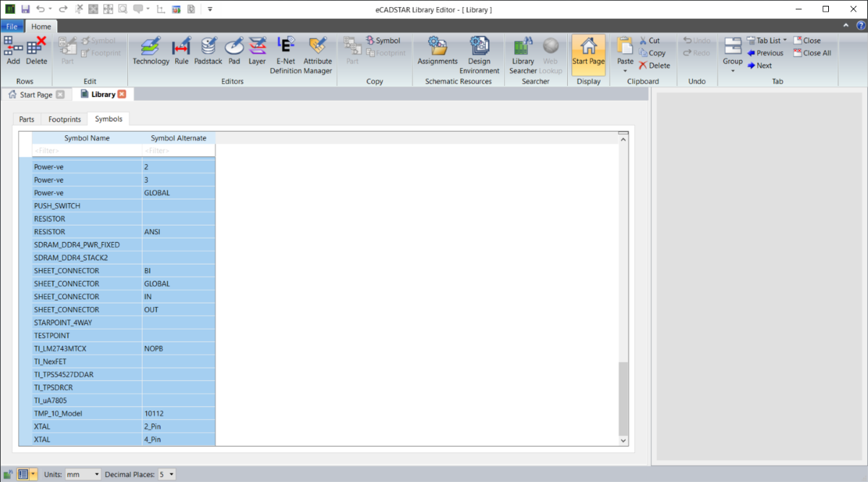
Task: Open the Padstack editor
Action: [x=208, y=51]
